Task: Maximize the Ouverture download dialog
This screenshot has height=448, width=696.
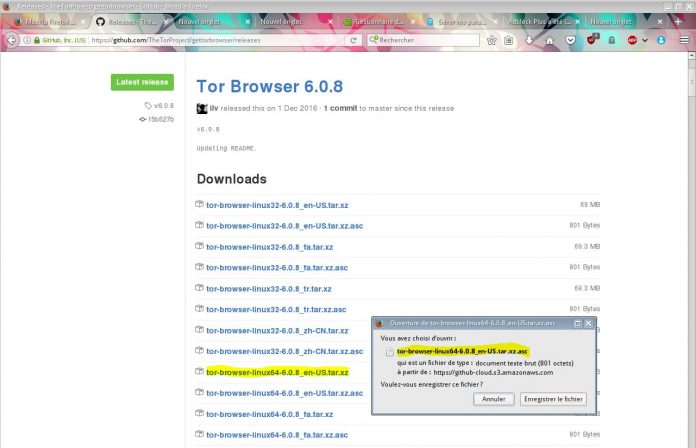Action: coord(577,324)
